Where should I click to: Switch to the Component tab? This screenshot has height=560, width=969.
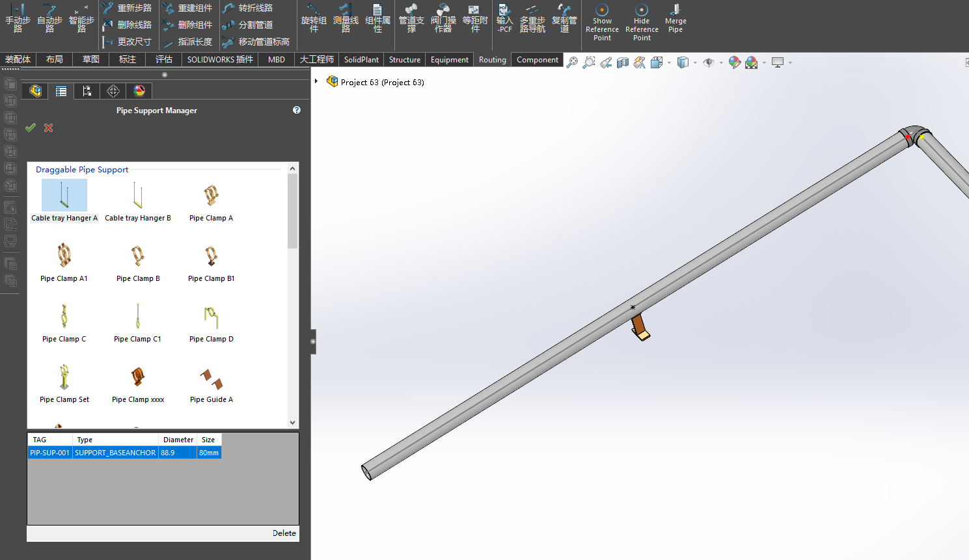(538, 59)
